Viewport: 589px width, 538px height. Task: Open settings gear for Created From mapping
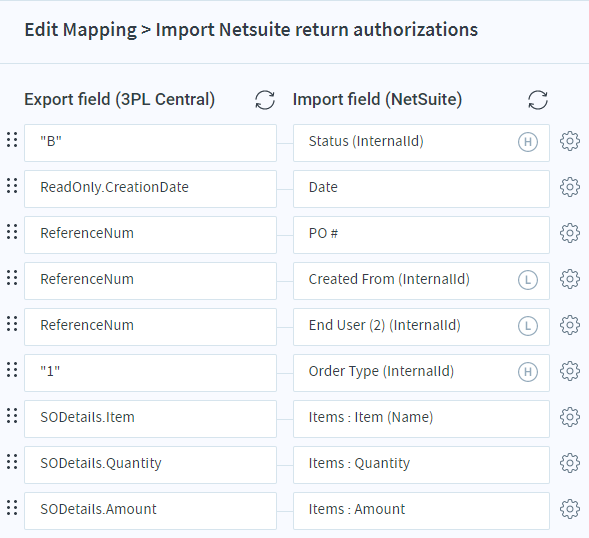click(x=570, y=279)
